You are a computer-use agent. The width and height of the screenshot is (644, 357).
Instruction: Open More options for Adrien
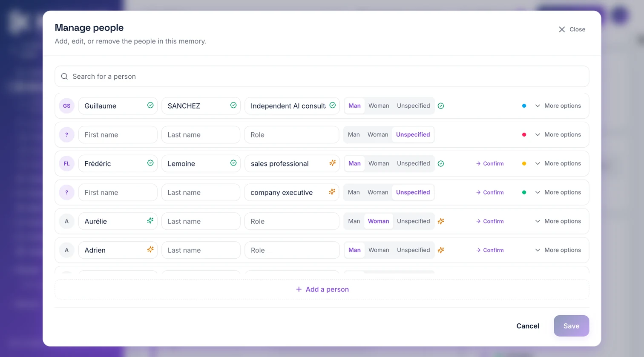(x=558, y=250)
